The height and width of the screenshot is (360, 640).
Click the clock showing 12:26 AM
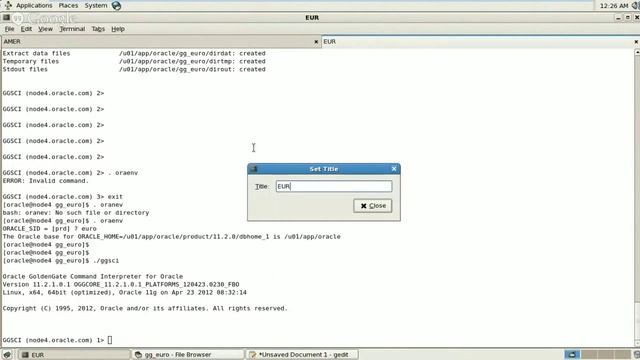[614, 6]
